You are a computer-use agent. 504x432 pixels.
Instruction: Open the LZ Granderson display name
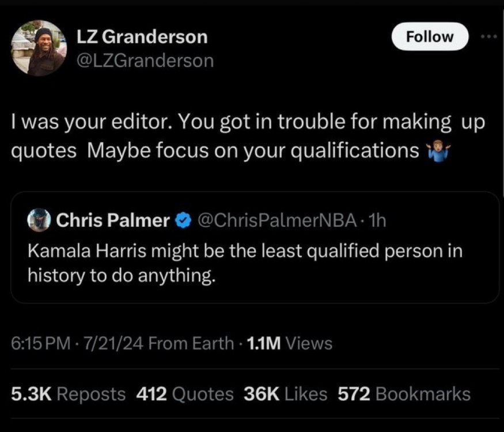click(x=142, y=37)
